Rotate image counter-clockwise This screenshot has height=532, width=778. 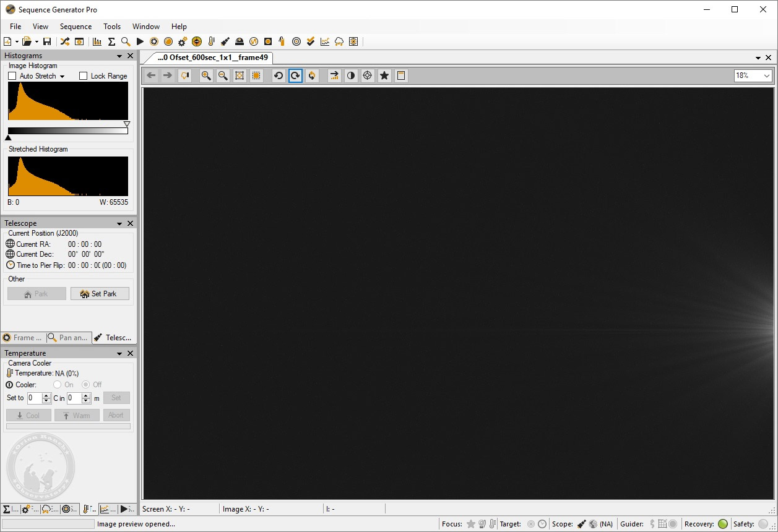(279, 75)
